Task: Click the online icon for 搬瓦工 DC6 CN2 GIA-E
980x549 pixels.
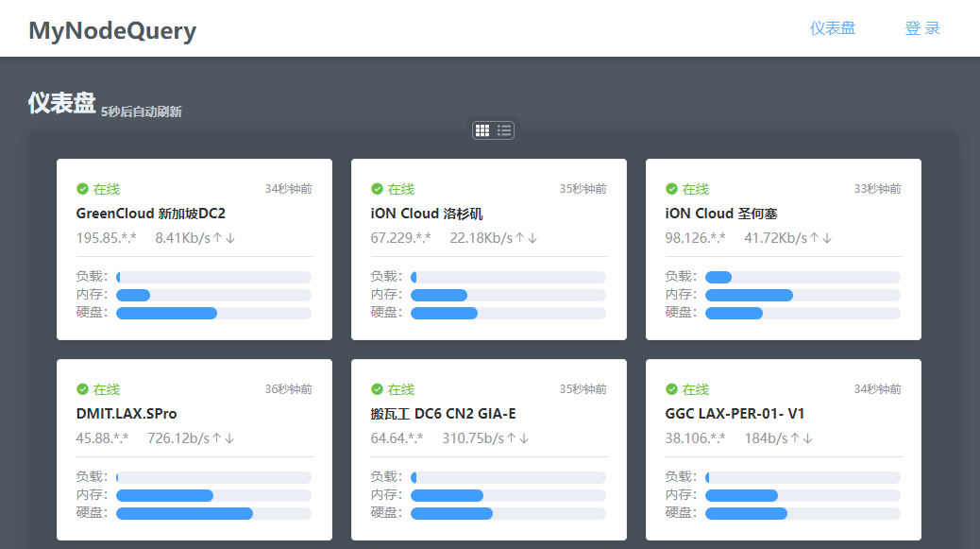Action: click(377, 389)
